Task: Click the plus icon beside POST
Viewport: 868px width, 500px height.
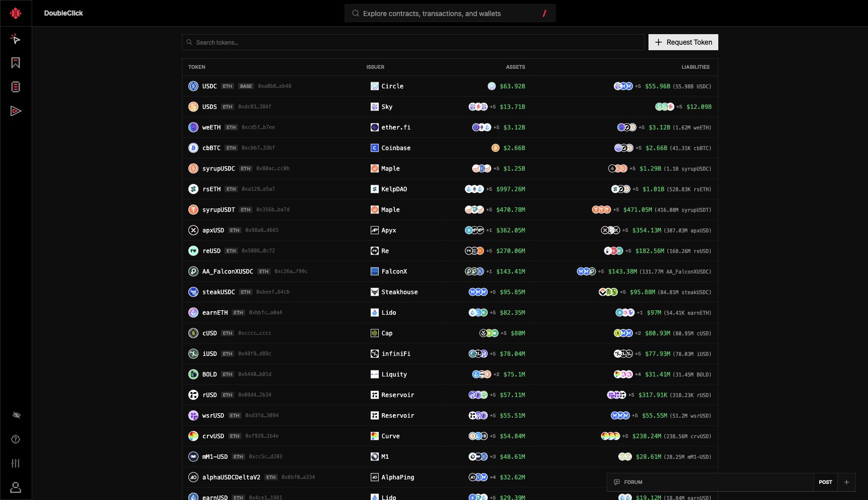Action: [x=846, y=482]
